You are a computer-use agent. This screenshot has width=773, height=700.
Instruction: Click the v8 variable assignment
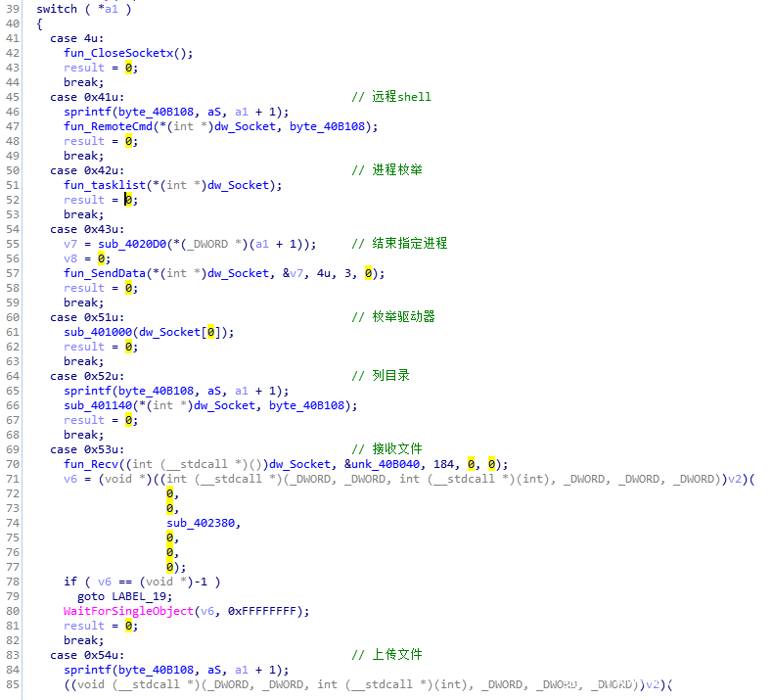[70, 258]
